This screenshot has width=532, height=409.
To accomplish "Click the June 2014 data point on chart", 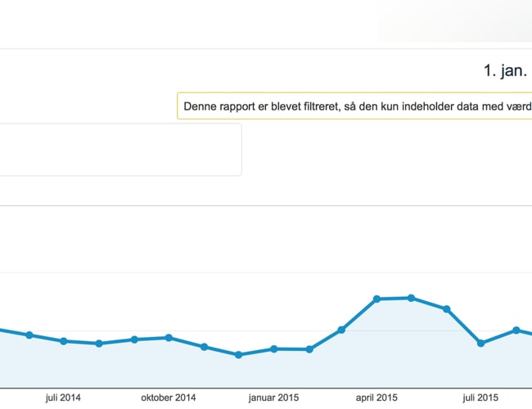I will coord(29,335).
